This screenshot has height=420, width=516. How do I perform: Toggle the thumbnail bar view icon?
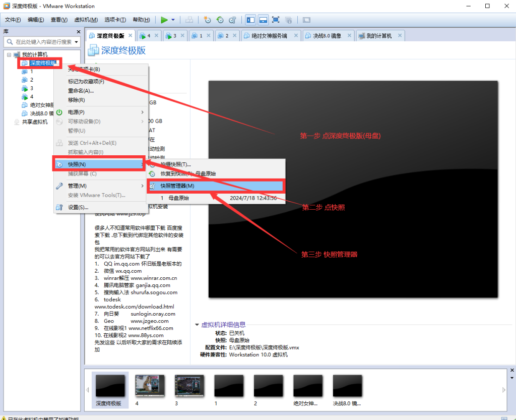(x=263, y=20)
